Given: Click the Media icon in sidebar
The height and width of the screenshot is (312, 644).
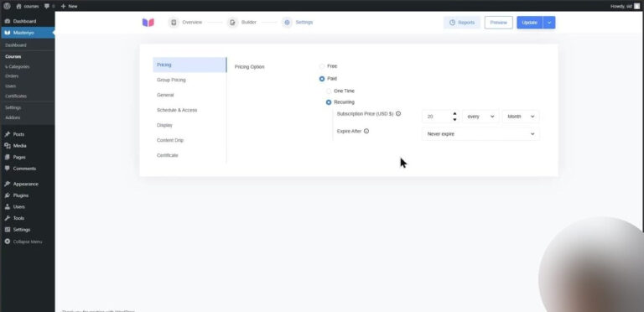Looking at the screenshot, I should point(8,146).
